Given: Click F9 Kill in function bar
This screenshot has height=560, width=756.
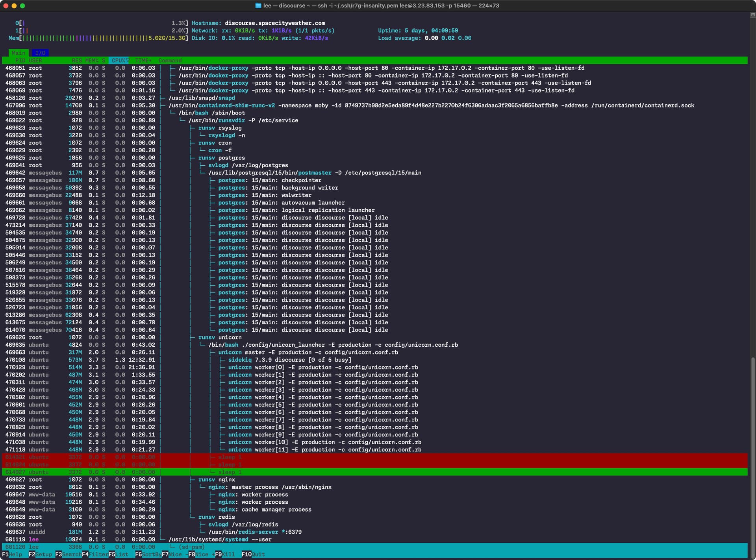Looking at the screenshot, I should click(x=225, y=554).
